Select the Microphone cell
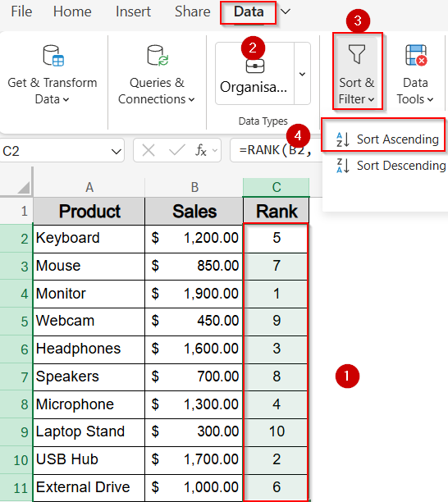Screen dimensions: 448x502 click(x=89, y=404)
